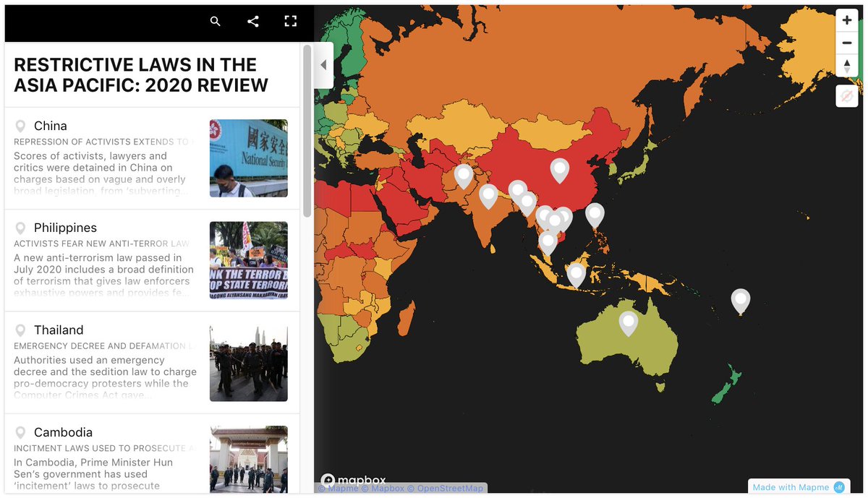This screenshot has height=498, width=868.
Task: Select the map marker over Pakistan
Action: [x=464, y=176]
